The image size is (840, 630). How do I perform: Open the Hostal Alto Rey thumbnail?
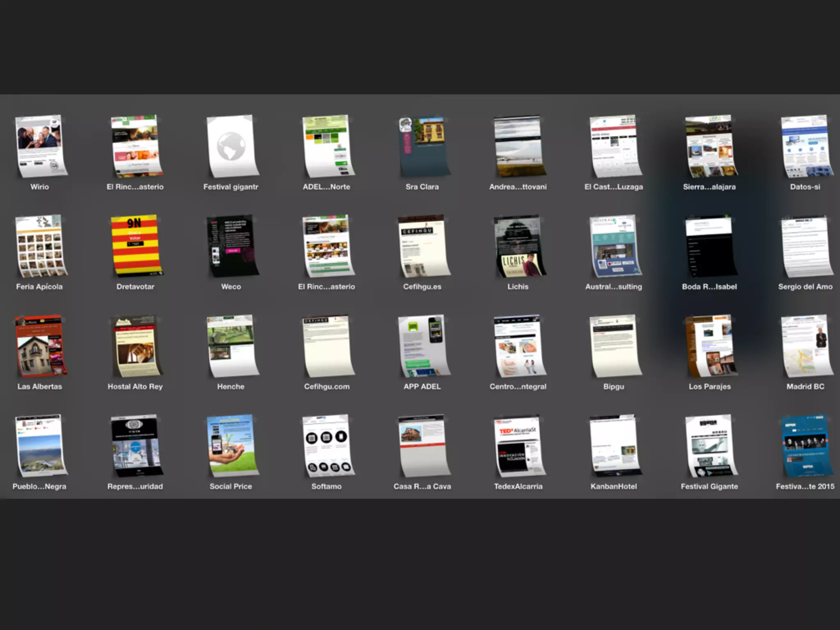tap(136, 345)
